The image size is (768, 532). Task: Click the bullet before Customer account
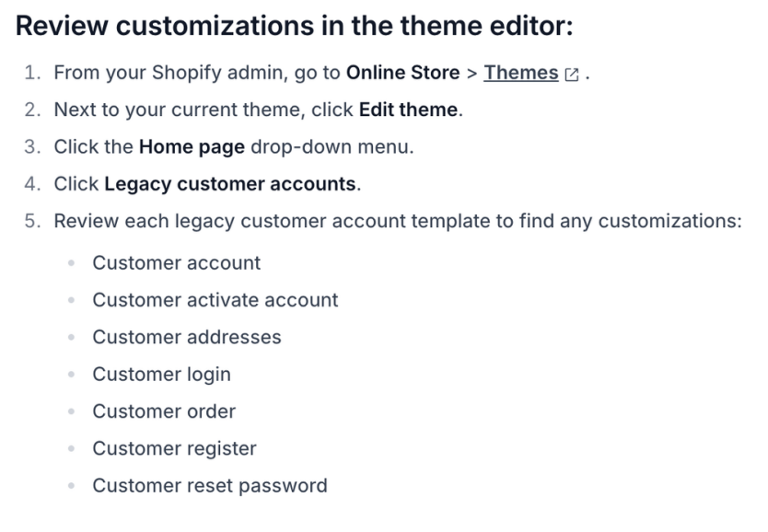coord(72,263)
